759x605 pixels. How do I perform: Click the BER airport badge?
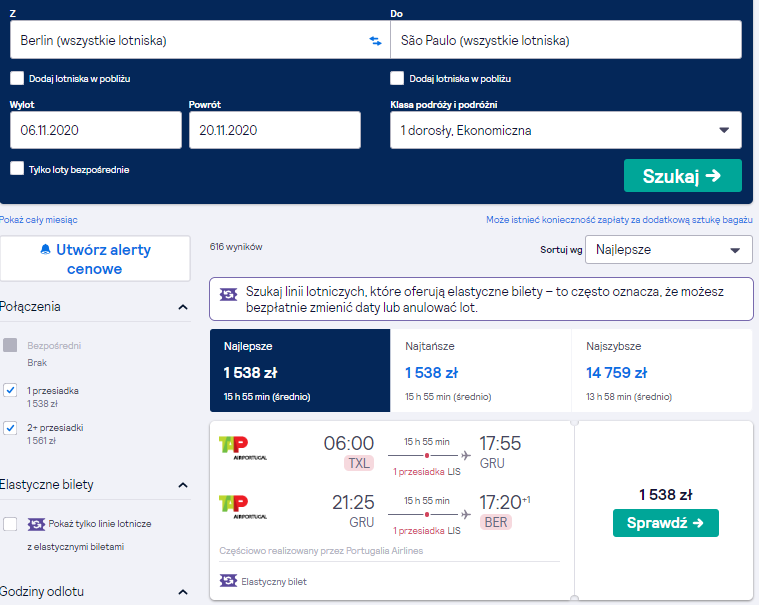(496, 522)
